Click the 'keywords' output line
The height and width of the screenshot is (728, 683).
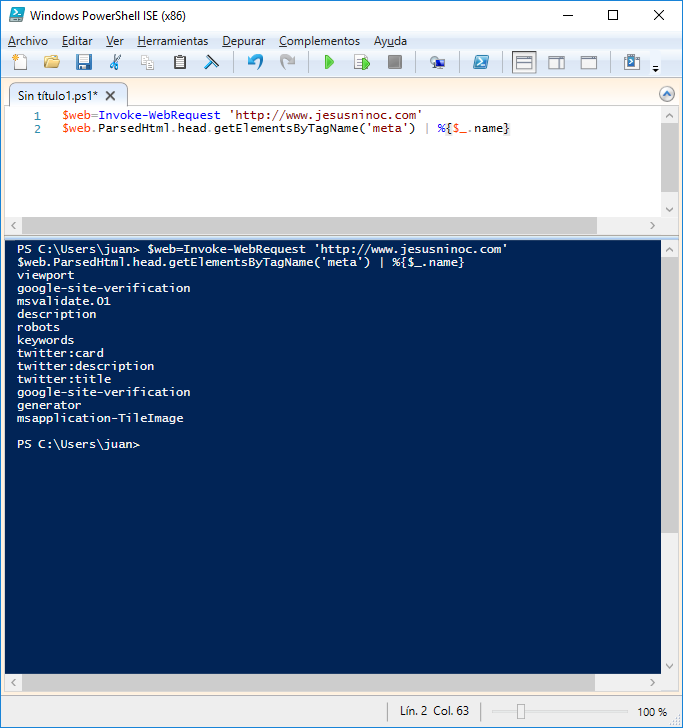(x=46, y=340)
